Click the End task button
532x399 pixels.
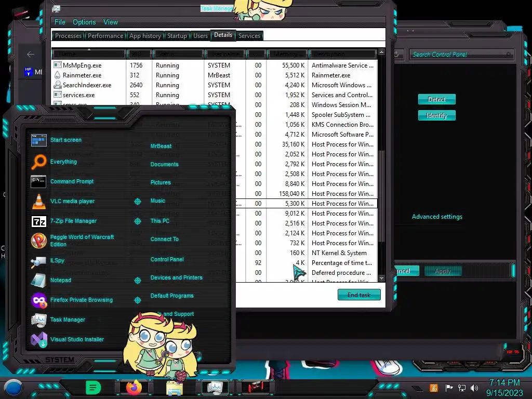(x=359, y=295)
